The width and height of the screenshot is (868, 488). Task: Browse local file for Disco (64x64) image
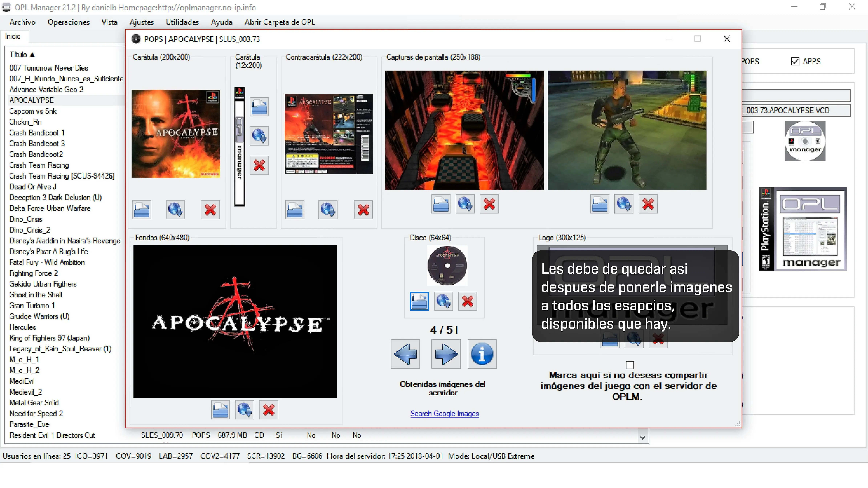click(x=419, y=301)
